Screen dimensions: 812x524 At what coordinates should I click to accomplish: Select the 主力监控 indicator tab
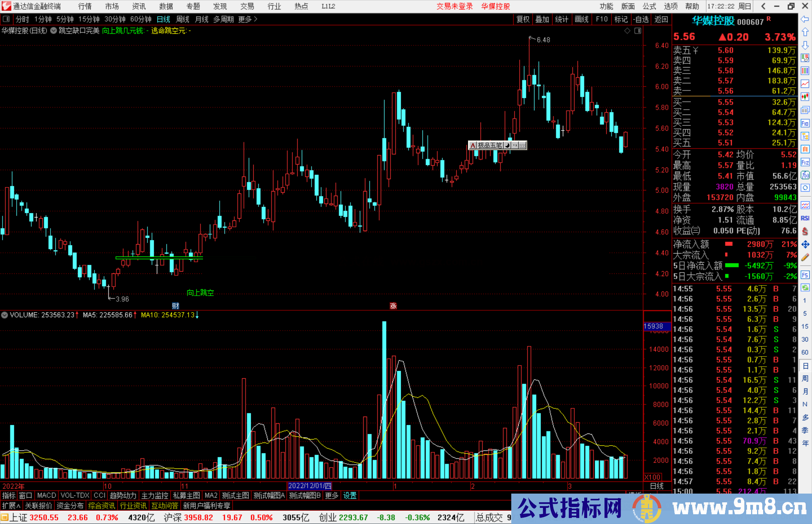click(x=155, y=495)
